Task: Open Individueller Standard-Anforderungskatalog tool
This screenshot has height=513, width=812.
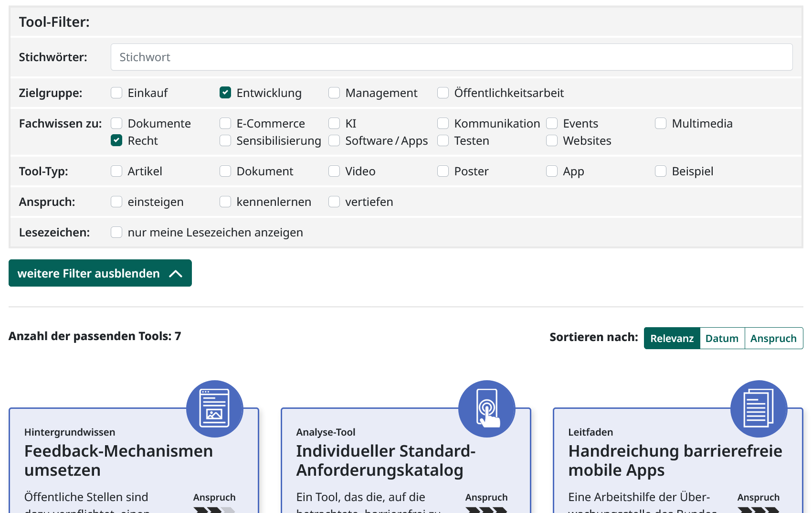Action: 386,460
